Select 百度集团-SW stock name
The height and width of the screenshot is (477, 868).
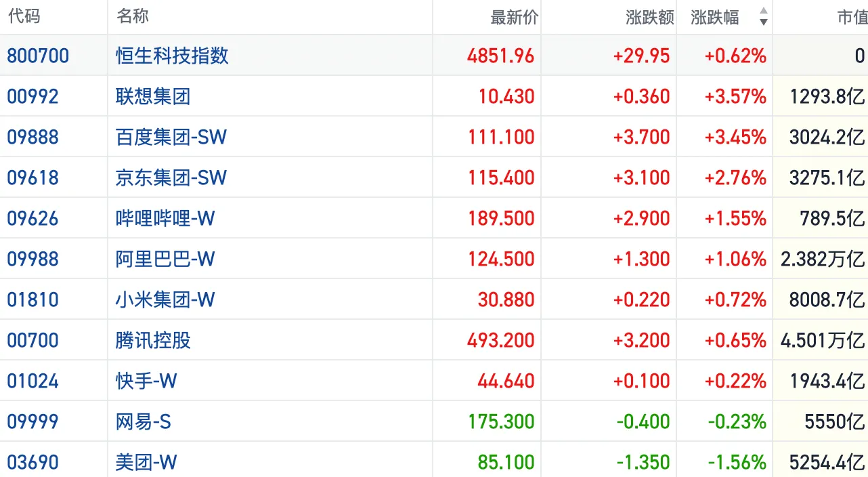(x=171, y=137)
